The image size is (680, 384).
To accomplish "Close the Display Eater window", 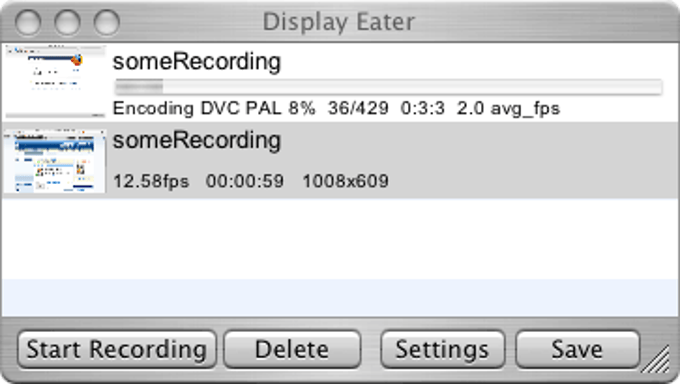I will (28, 22).
